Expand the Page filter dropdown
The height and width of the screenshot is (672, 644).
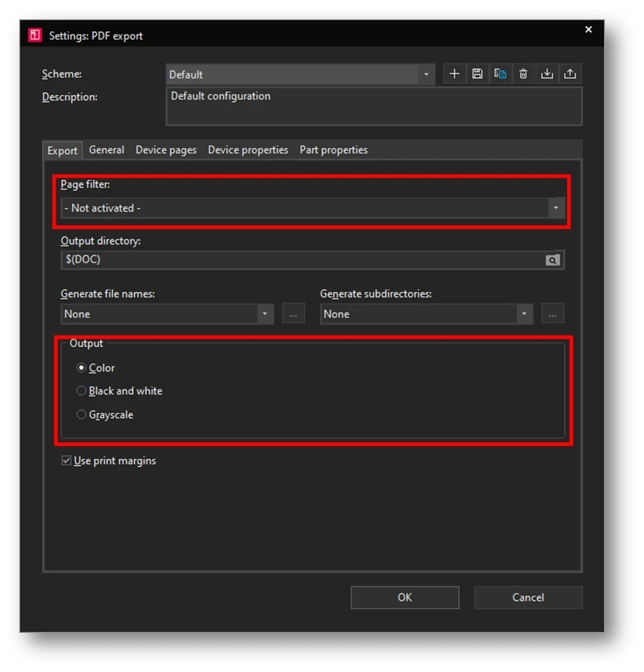(556, 209)
